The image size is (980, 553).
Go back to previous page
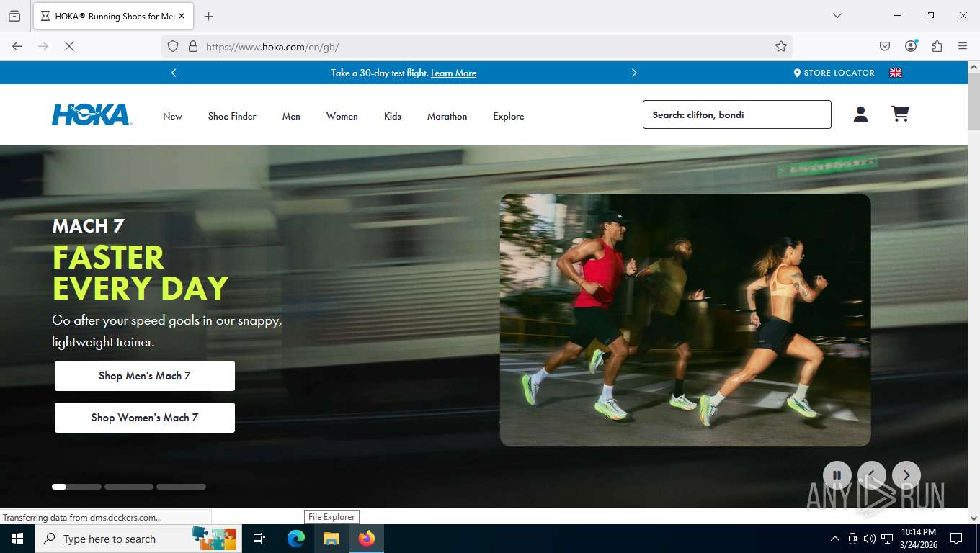(x=17, y=46)
